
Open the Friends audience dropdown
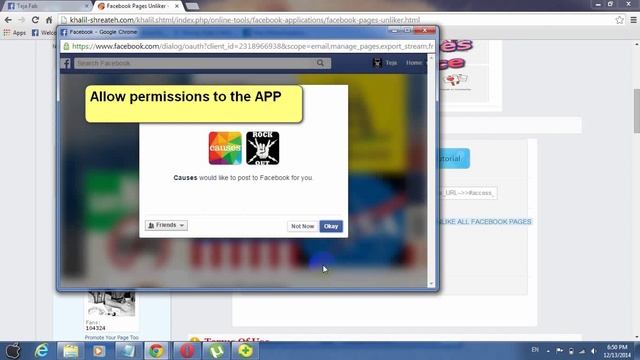166,225
